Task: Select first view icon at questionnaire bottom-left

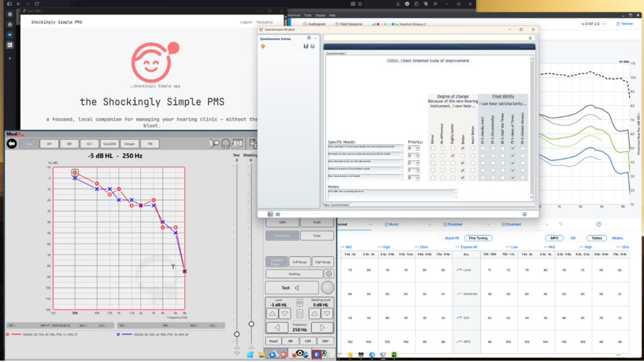Action: tap(270, 214)
